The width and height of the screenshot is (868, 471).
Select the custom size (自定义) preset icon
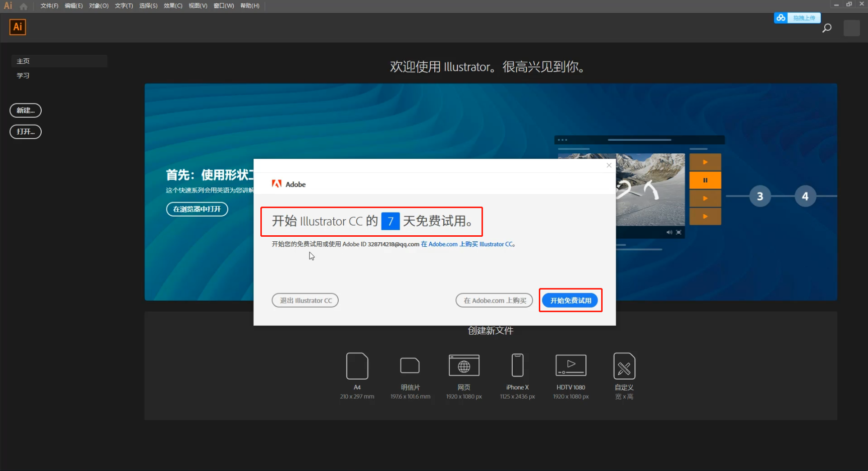click(624, 366)
